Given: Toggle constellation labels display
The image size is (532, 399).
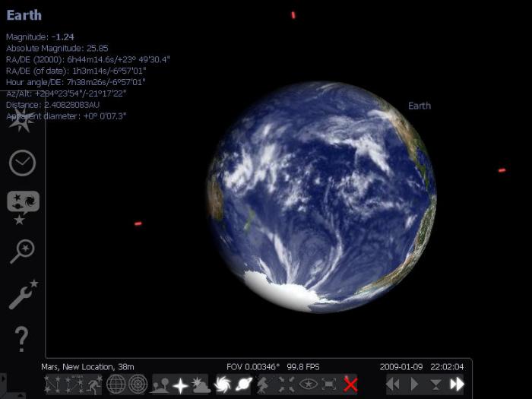Looking at the screenshot, I should point(74,385).
